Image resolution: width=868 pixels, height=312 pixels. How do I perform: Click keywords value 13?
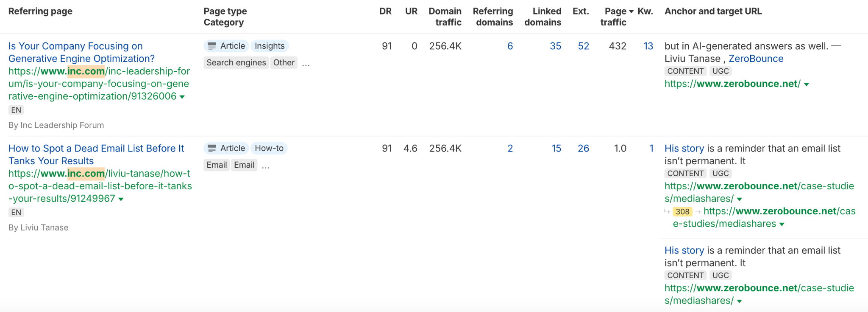[648, 46]
